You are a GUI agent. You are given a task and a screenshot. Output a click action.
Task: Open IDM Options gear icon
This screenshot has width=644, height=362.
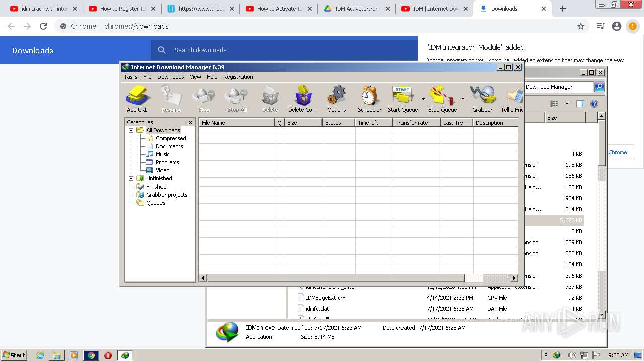tap(336, 99)
